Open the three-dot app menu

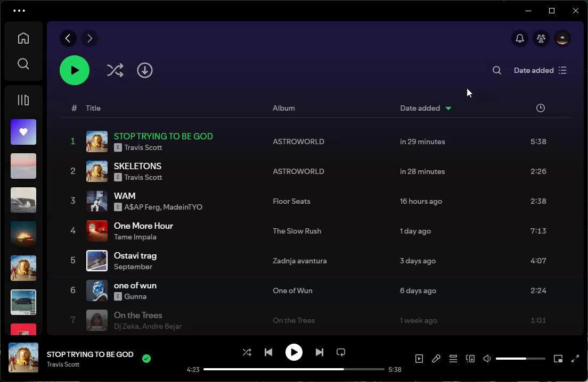pos(19,11)
